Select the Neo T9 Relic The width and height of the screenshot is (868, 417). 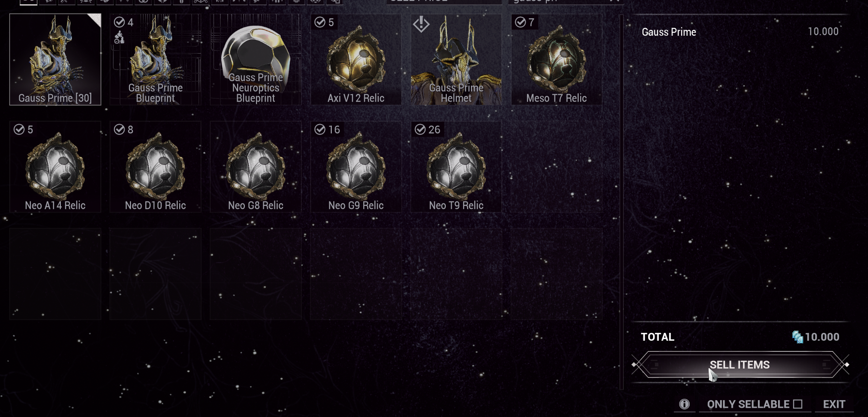(x=456, y=167)
